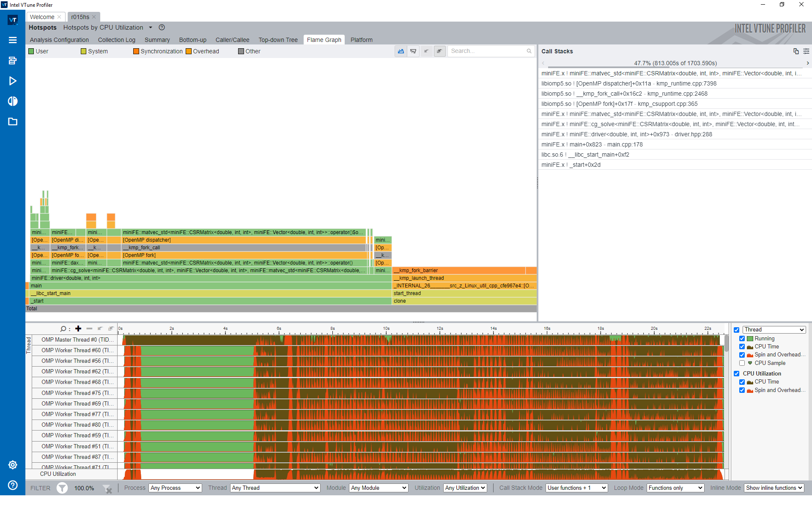Screen dimensions: 812x508
Task: Open the help icon at the sidebar bottom
Action: tap(13, 485)
